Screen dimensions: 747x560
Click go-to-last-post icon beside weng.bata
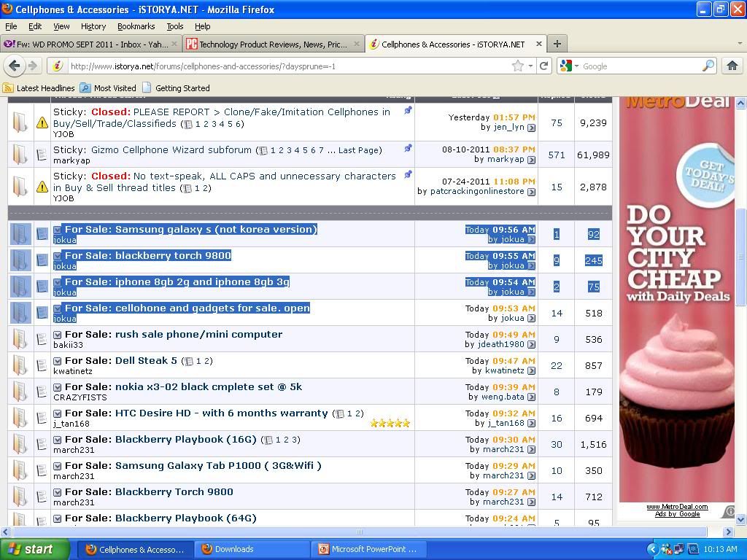[531, 397]
